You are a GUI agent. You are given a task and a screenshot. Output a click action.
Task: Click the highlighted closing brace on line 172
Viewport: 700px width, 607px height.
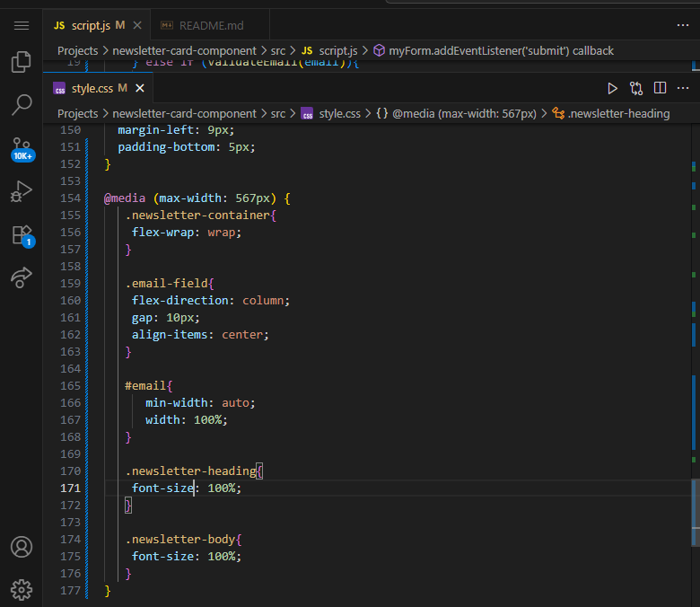(128, 506)
